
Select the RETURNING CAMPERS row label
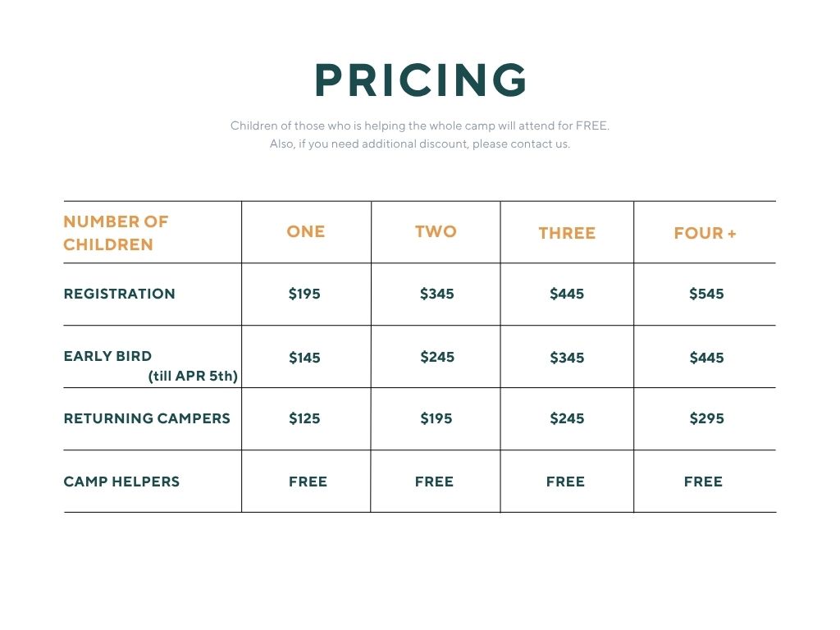(147, 418)
